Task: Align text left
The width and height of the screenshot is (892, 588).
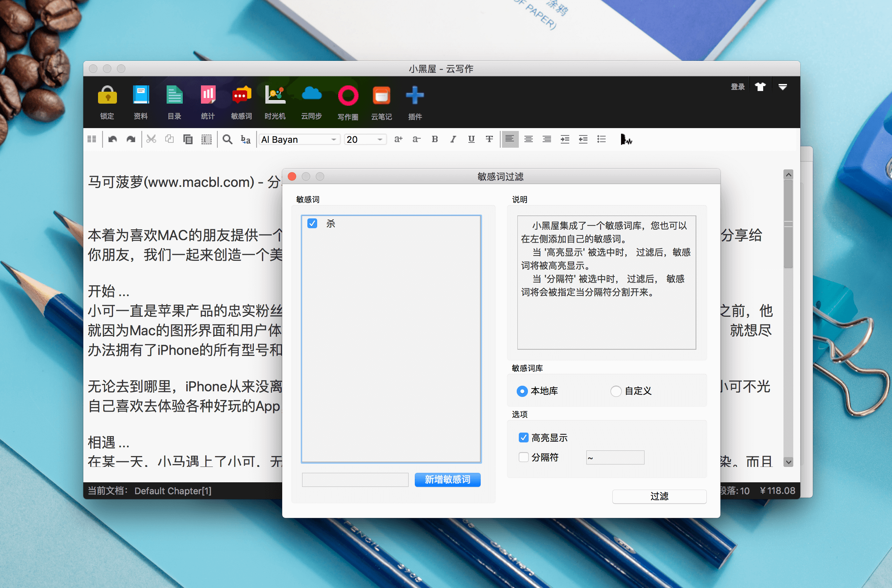Action: 510,140
